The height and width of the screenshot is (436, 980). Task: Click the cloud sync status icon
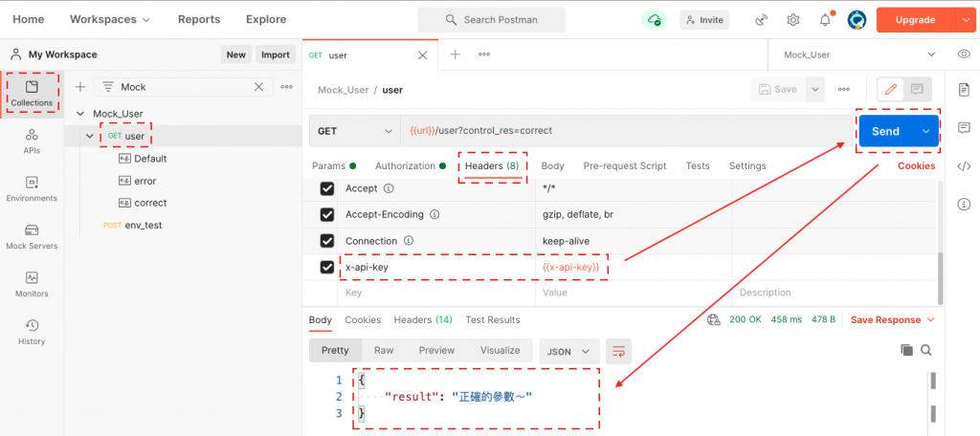pyautogui.click(x=655, y=20)
